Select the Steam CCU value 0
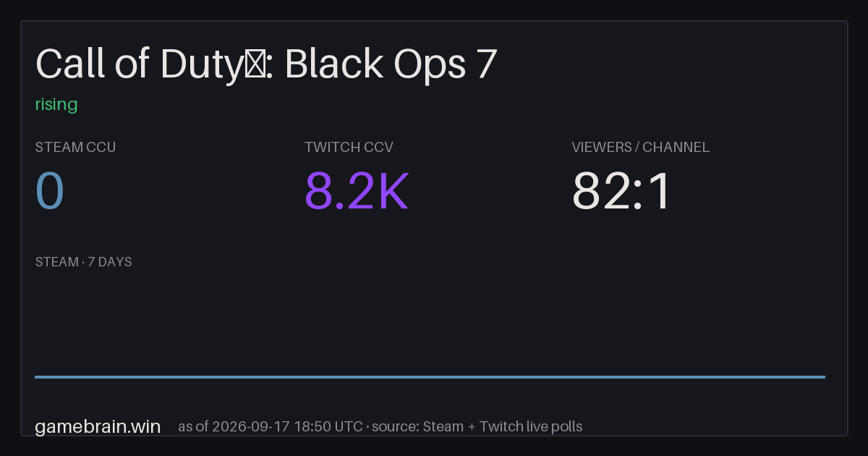The height and width of the screenshot is (456, 868). (x=50, y=191)
